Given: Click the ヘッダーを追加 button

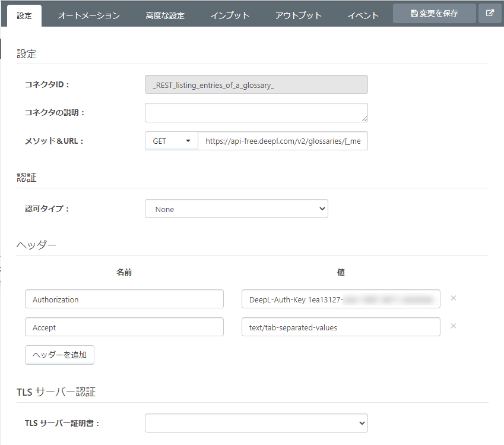Looking at the screenshot, I should coord(59,355).
